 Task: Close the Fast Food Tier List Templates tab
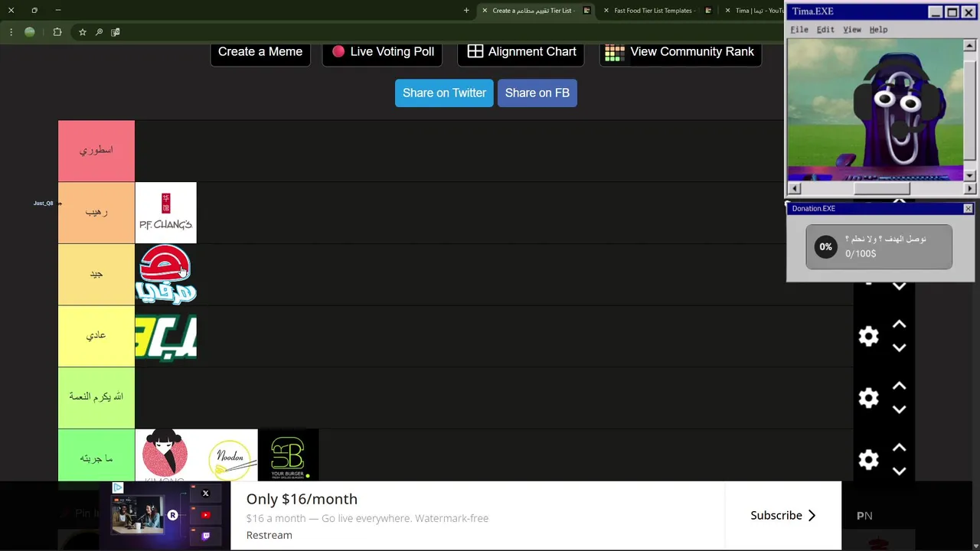pyautogui.click(x=606, y=11)
